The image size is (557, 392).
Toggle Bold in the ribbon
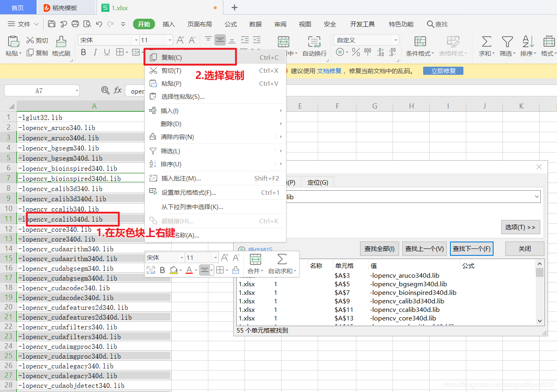(x=83, y=52)
